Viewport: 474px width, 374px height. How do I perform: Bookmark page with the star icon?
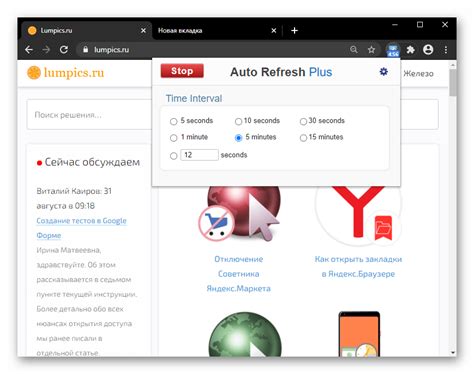[371, 50]
